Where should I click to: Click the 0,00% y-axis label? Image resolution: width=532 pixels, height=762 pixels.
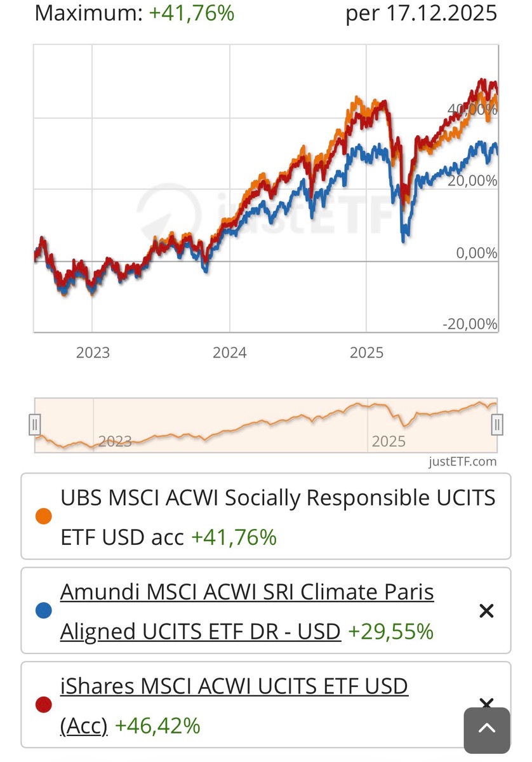point(476,253)
